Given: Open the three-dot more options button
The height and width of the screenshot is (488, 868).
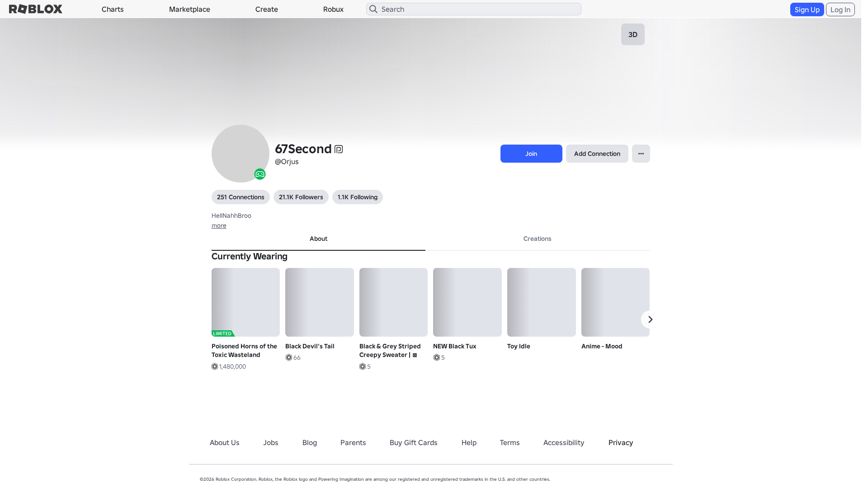Looking at the screenshot, I should (x=641, y=154).
